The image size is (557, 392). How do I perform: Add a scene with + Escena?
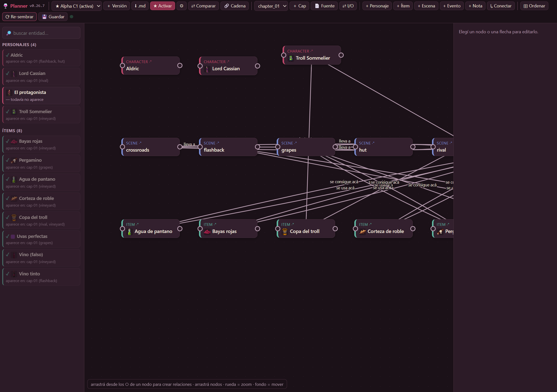coord(426,6)
